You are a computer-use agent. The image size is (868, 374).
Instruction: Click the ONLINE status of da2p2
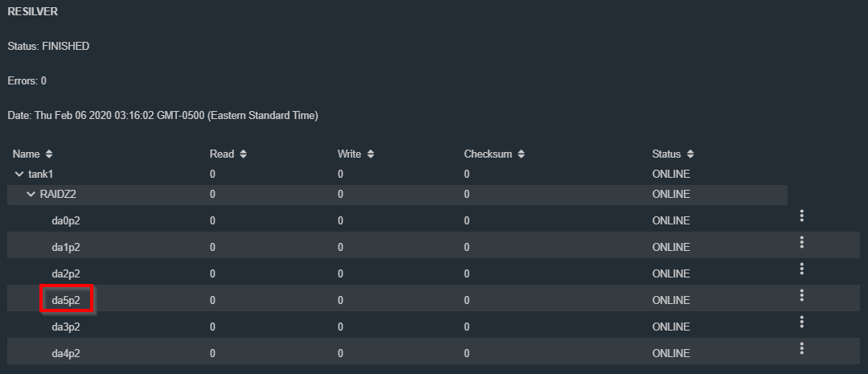click(x=671, y=273)
